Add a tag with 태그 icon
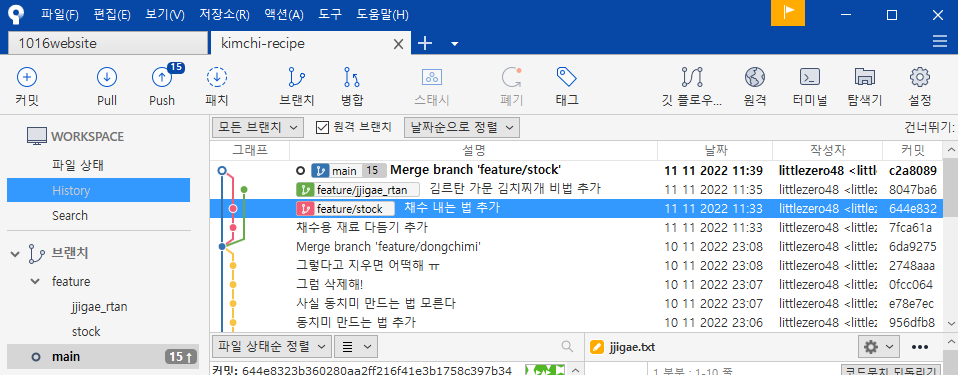The image size is (958, 375). [567, 76]
